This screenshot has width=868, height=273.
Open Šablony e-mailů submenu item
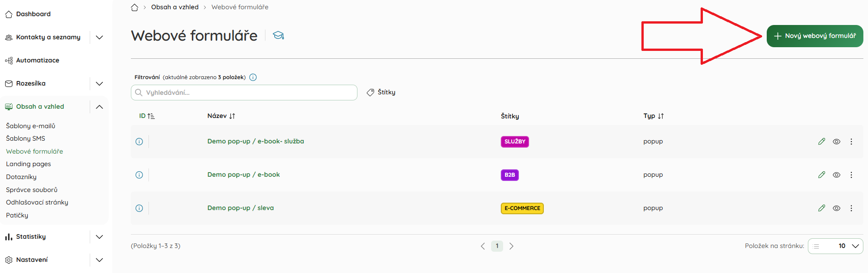pyautogui.click(x=31, y=126)
